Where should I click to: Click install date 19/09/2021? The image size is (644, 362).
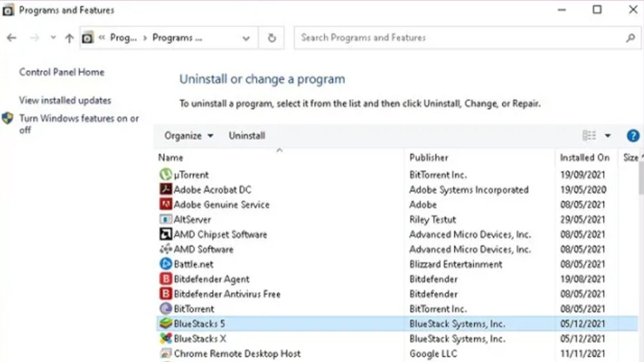tap(582, 175)
